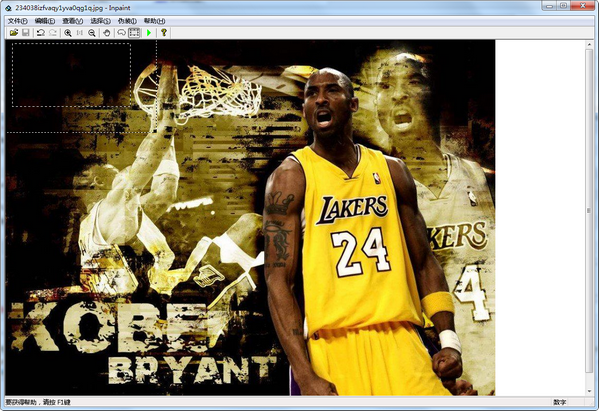Reset zoom to actual size 1:1

pyautogui.click(x=80, y=33)
